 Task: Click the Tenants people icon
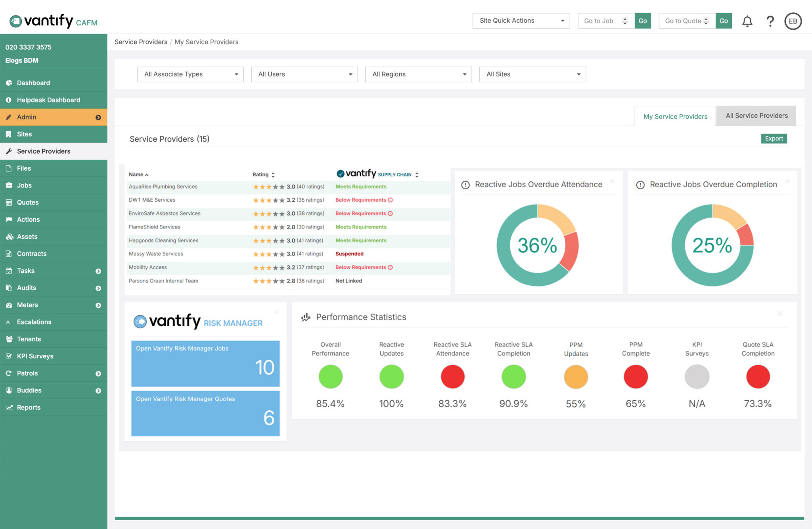point(9,339)
